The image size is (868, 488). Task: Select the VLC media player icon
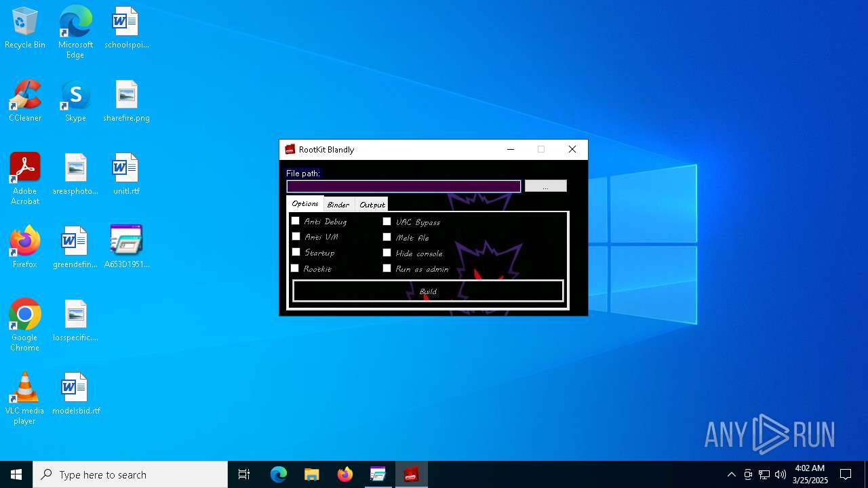(25, 399)
